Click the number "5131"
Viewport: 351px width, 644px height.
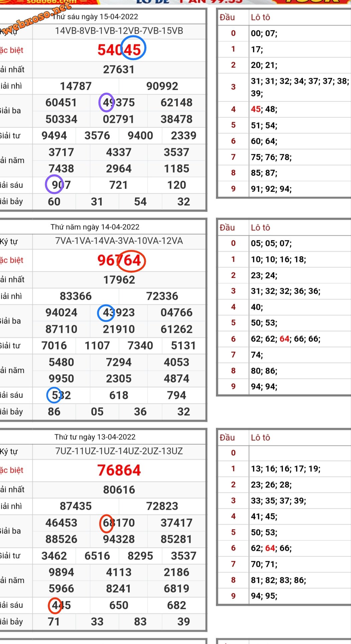184,346
